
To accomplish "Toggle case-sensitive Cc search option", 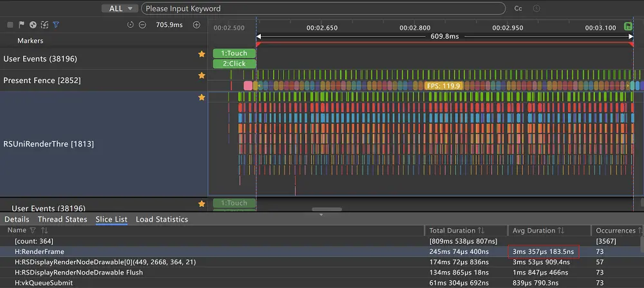I will point(518,8).
